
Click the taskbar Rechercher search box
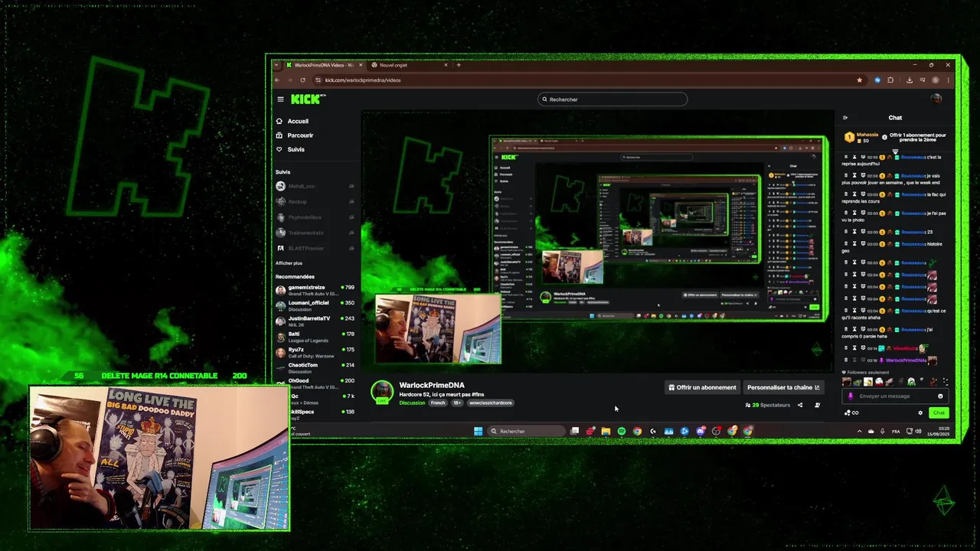pos(527,431)
